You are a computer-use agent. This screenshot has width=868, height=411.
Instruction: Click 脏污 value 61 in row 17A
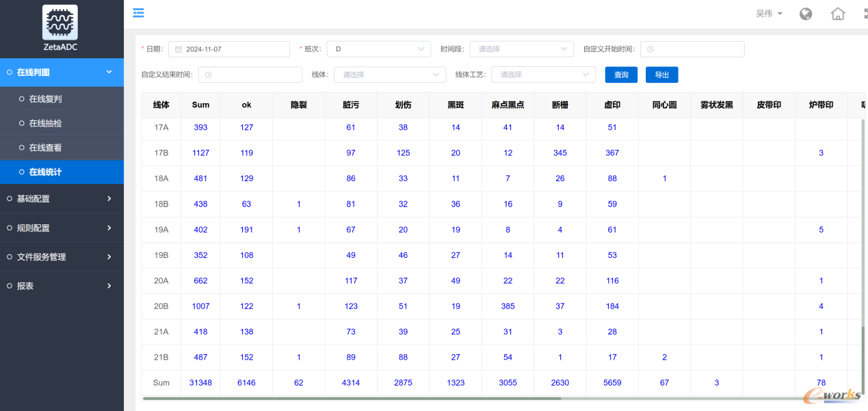[351, 127]
